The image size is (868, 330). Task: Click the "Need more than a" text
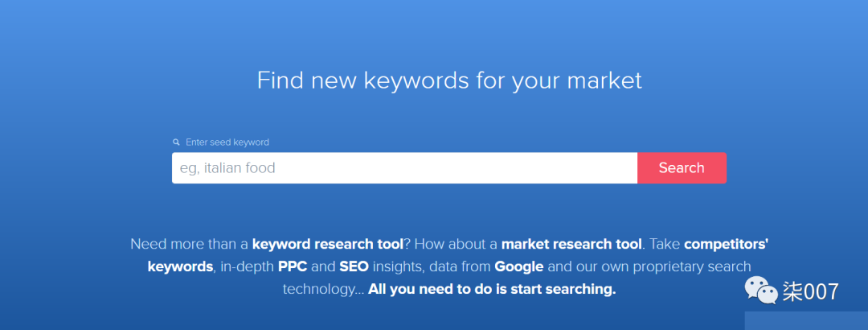(x=189, y=244)
